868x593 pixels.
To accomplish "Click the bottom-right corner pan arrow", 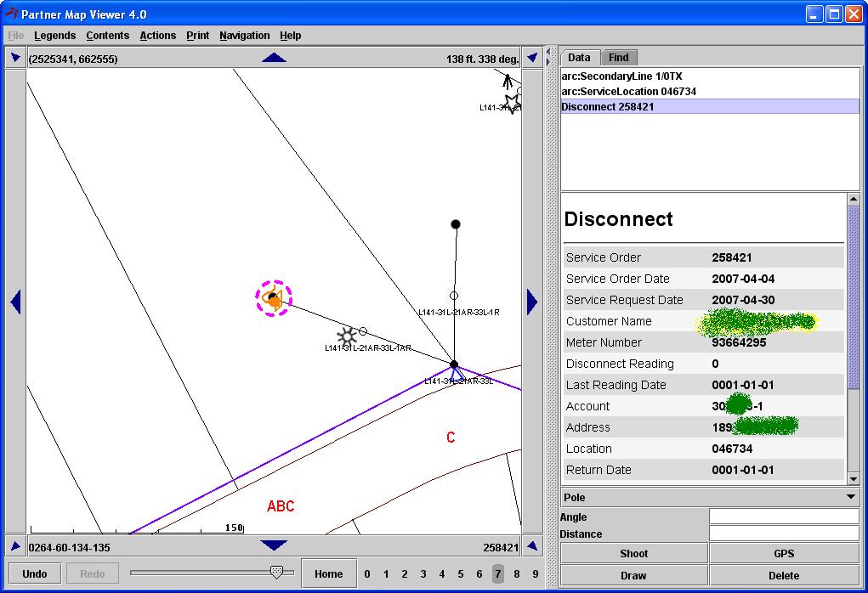I will [532, 546].
